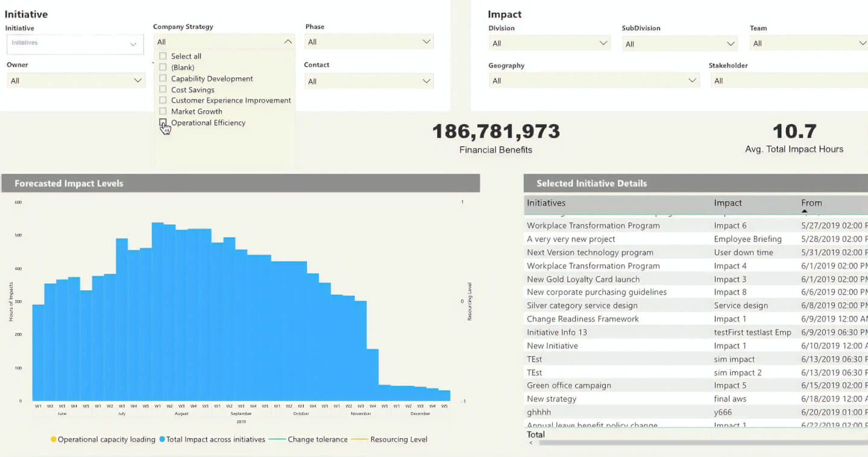Open the Initiatives dropdown
The height and width of the screenshot is (457, 868).
tap(75, 43)
